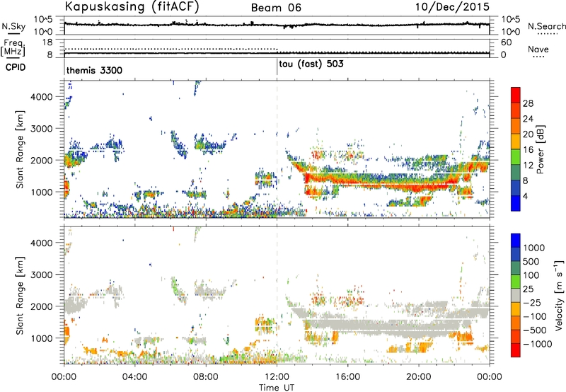The image size is (566, 392).
Task: Click the Power [dB] color bar
Action: coord(516,149)
